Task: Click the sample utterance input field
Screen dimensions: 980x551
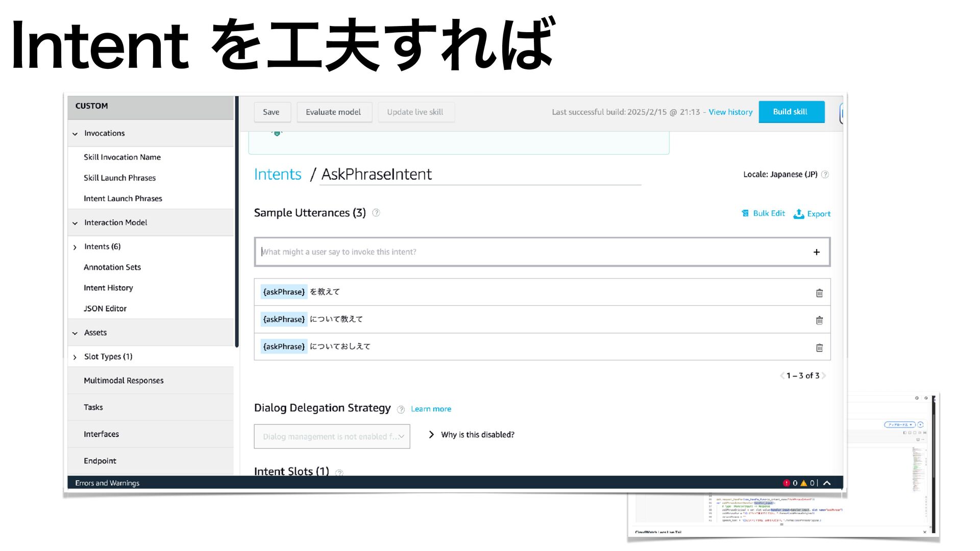Action: coord(531,252)
